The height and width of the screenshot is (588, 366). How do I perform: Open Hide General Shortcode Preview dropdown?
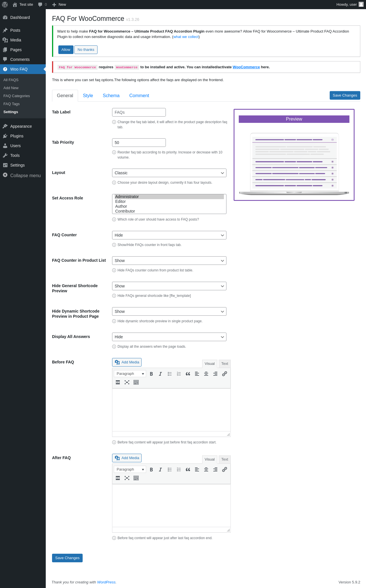[x=169, y=286]
